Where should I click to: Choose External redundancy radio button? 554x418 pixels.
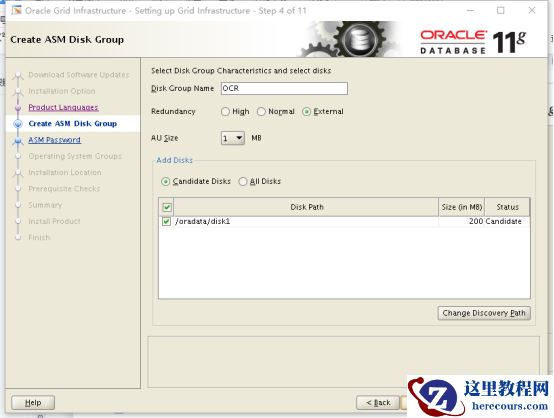pos(307,112)
